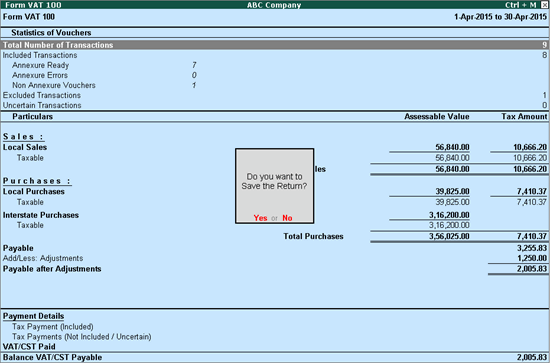The width and height of the screenshot is (550, 363).
Task: Select Total Number of Transactions row
Action: pos(275,45)
